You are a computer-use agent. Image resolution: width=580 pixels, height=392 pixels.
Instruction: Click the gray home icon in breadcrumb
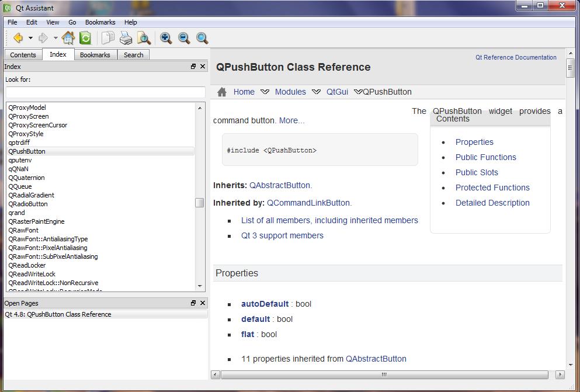221,92
